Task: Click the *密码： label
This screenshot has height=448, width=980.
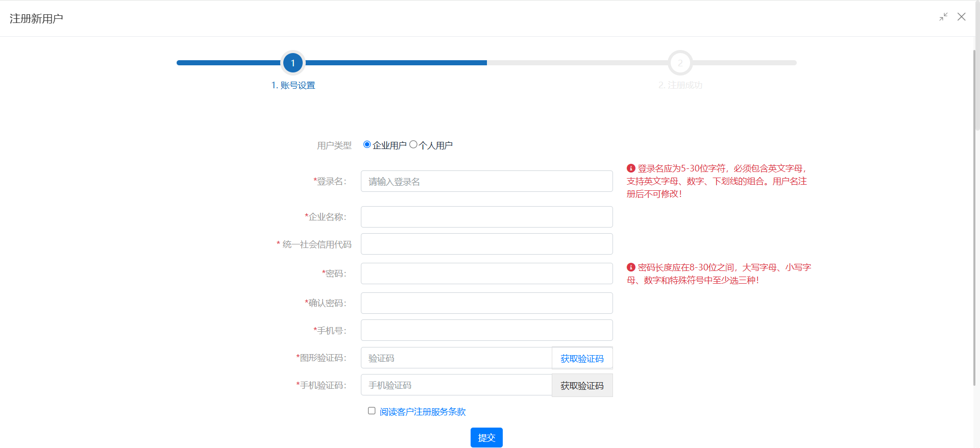Action: (x=334, y=273)
